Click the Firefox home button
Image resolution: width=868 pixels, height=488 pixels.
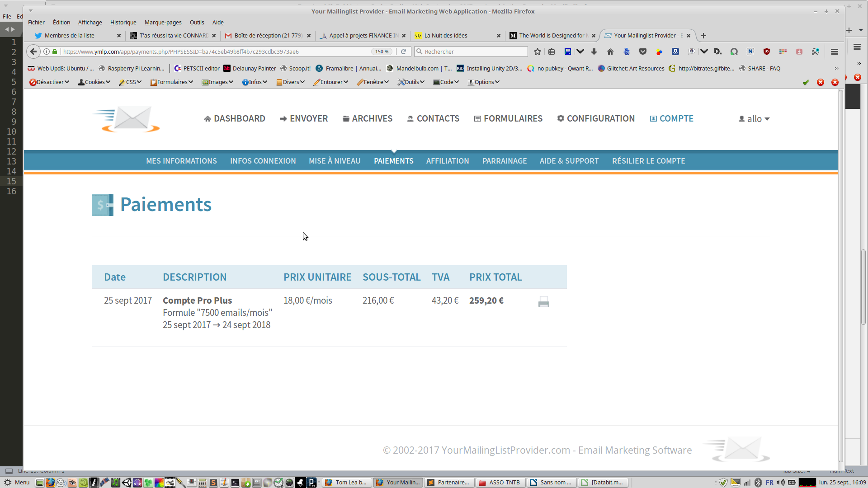[x=610, y=52]
